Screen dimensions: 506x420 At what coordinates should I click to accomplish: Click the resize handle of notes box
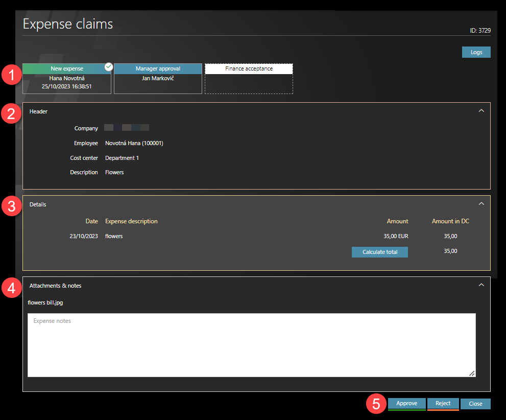[472, 374]
